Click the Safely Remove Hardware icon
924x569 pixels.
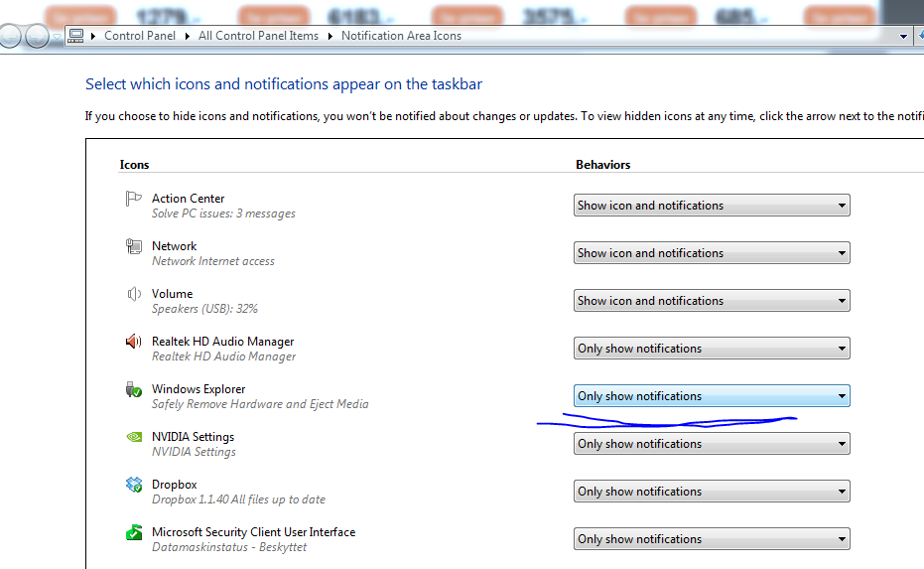[x=134, y=389]
